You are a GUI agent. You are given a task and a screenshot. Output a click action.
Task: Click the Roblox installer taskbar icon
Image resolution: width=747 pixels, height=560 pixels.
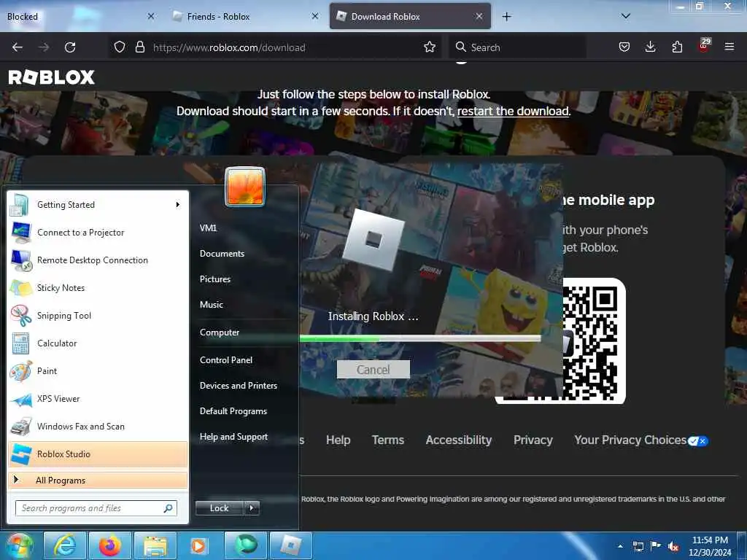290,545
